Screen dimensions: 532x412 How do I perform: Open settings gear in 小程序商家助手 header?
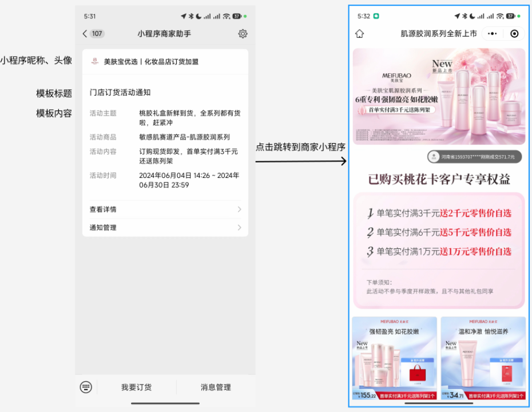[x=243, y=34]
